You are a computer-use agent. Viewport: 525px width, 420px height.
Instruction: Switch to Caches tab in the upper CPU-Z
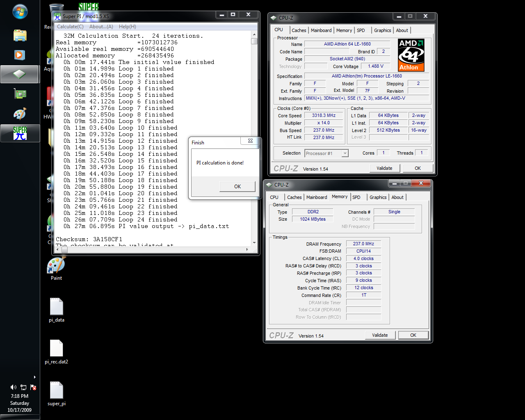[299, 30]
